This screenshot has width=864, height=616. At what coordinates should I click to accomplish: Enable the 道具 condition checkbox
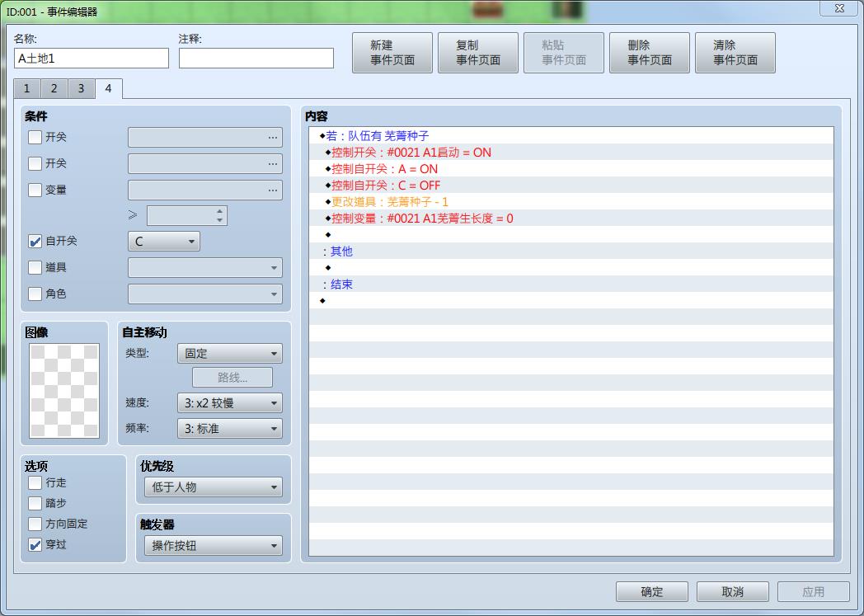click(35, 268)
